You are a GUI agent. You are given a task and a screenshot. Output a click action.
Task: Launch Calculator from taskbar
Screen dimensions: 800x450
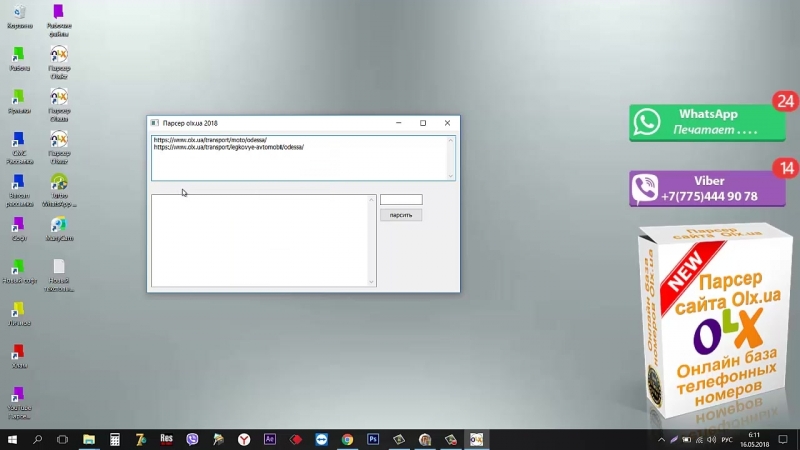(x=115, y=439)
